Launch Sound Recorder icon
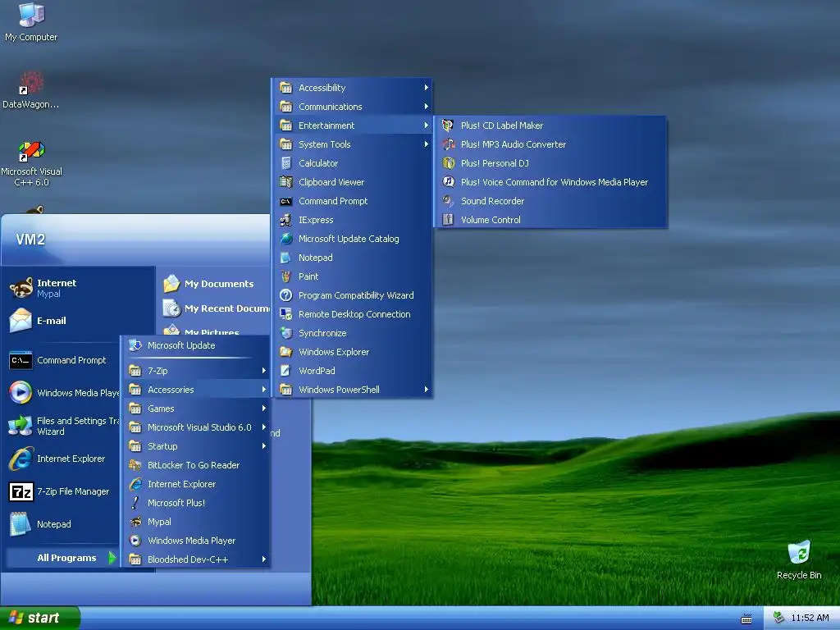Viewport: 840px width, 630px height. click(448, 201)
